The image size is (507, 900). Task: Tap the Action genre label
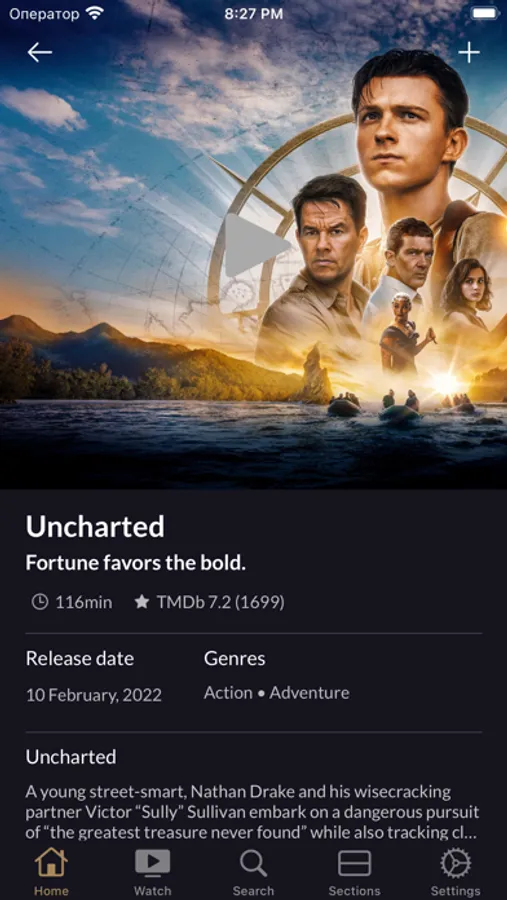pyautogui.click(x=228, y=693)
